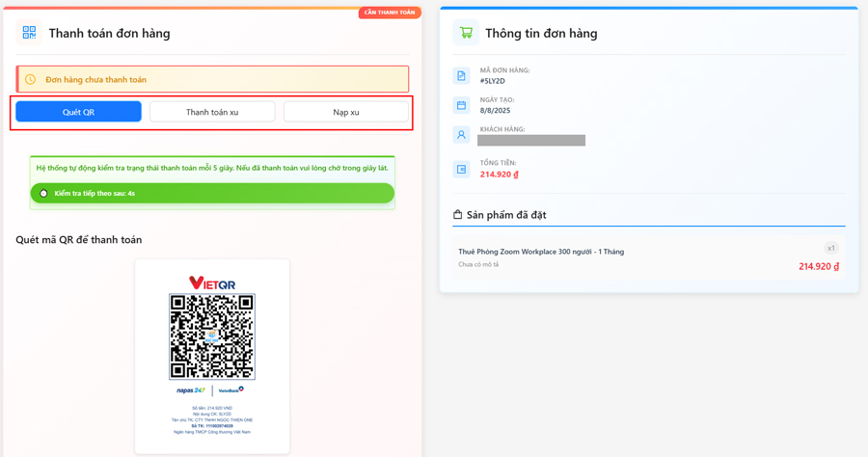Click the CẦN THANH TOÁN status badge
868x457 pixels.
click(x=390, y=13)
